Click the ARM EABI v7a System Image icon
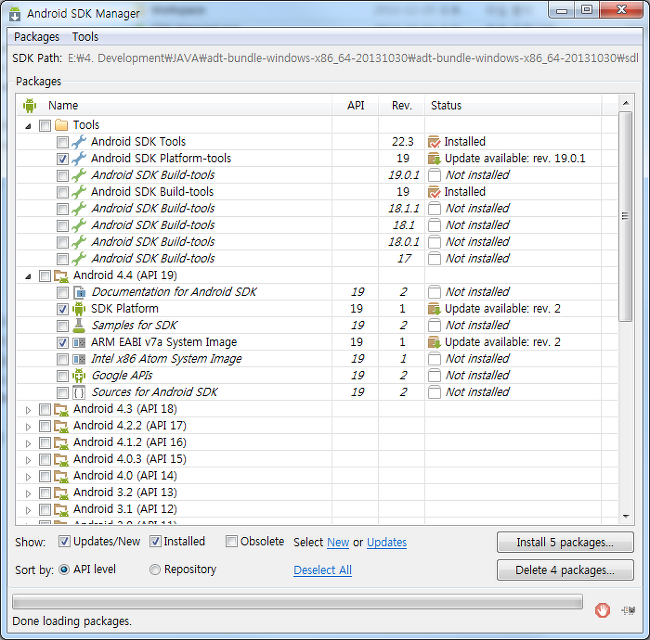Screen dimensions: 650x640 [79, 342]
